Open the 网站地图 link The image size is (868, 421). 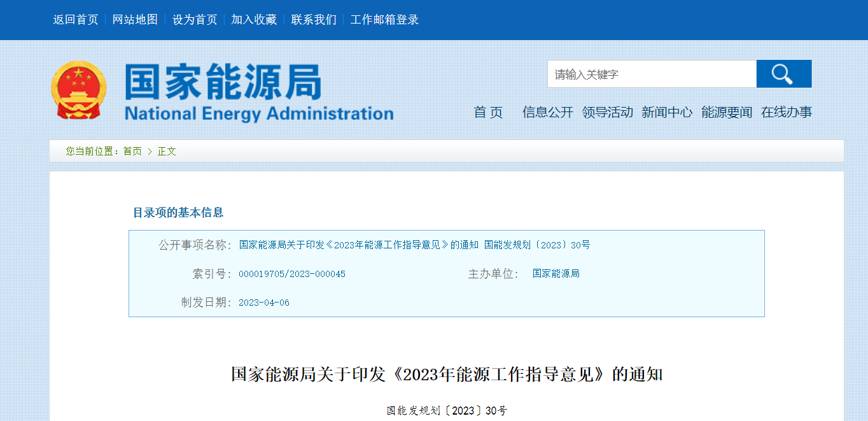point(135,20)
